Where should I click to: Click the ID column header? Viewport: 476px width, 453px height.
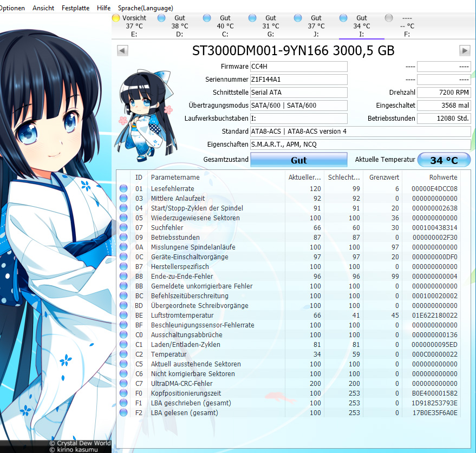click(x=139, y=178)
